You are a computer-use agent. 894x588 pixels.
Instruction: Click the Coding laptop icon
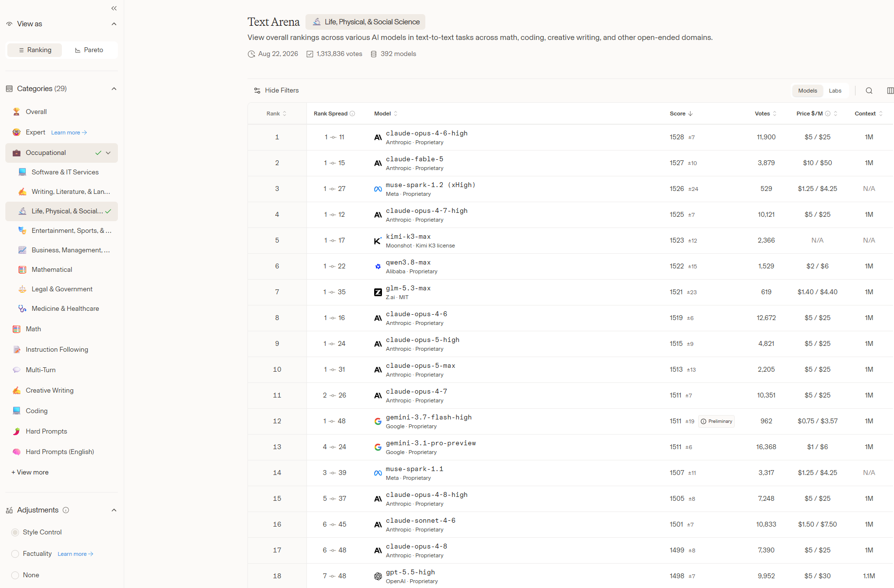17,411
